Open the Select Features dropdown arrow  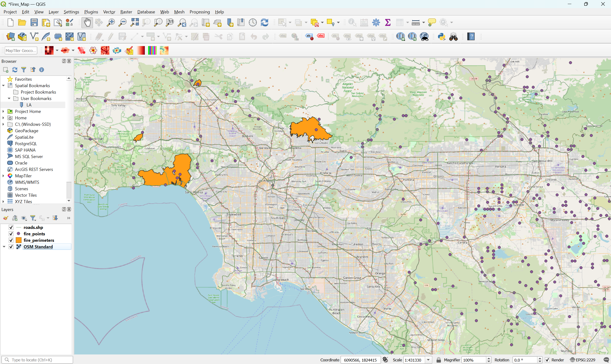(290, 23)
